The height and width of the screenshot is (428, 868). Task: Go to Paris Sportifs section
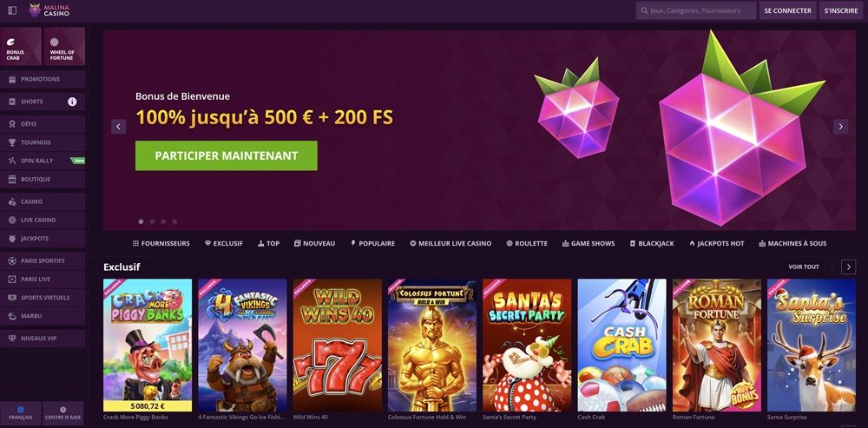coord(43,260)
